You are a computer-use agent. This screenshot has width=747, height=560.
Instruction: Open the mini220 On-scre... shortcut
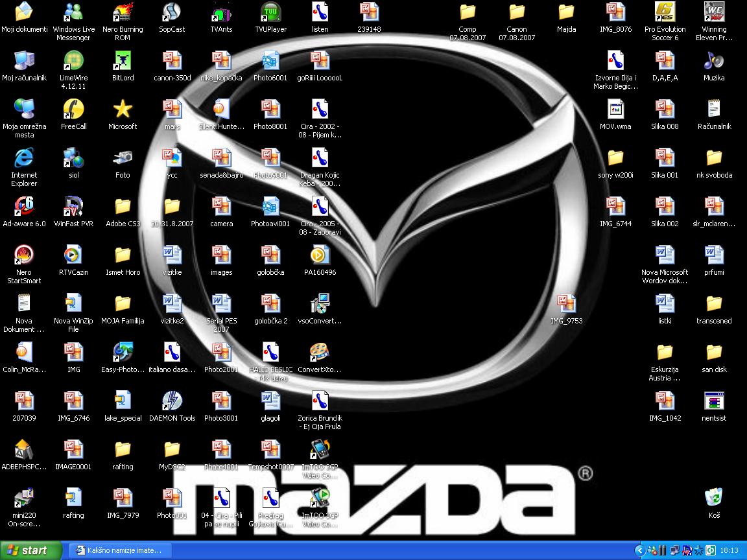[x=24, y=498]
